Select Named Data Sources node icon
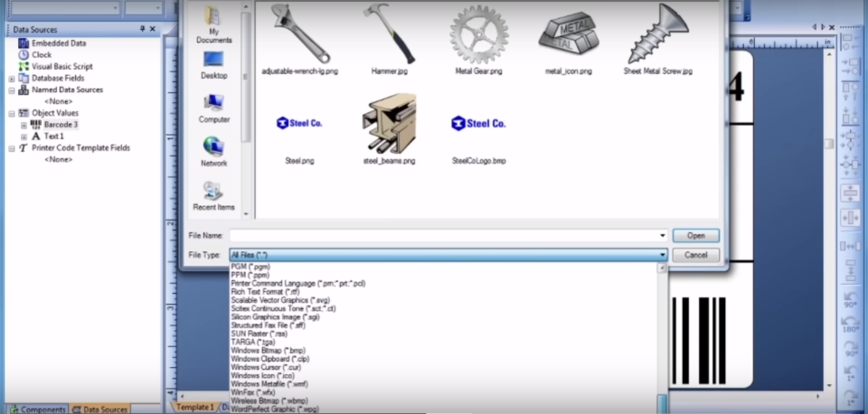 point(24,89)
